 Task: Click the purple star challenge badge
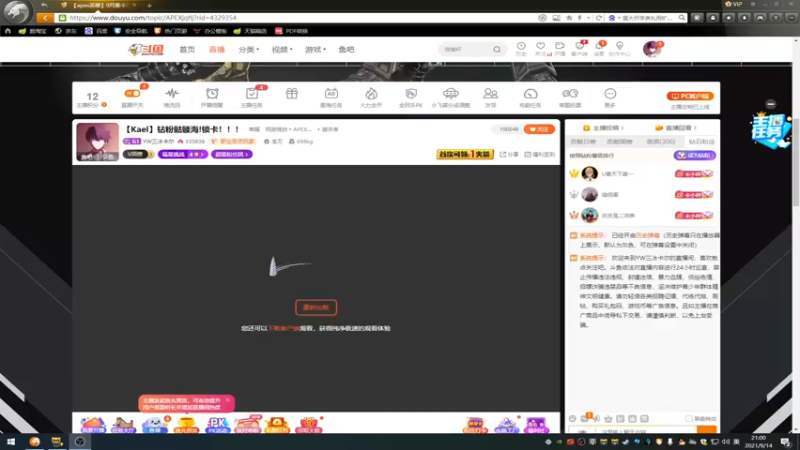click(183, 154)
